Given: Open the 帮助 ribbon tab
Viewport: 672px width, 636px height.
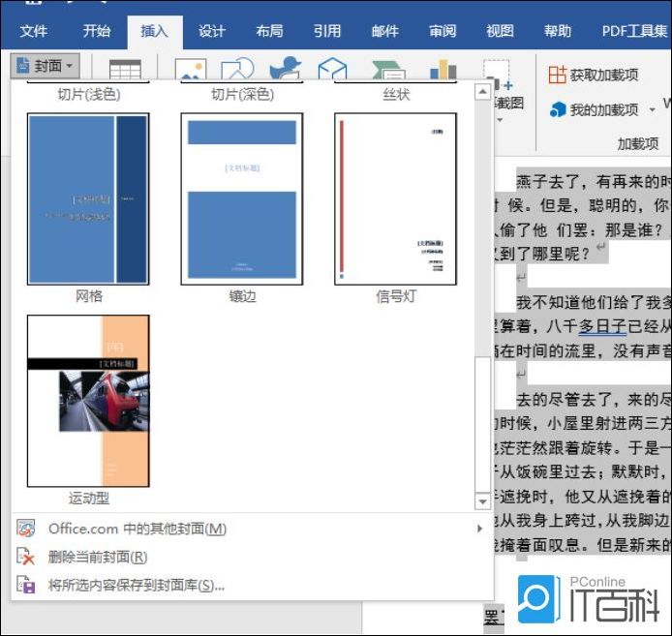Looking at the screenshot, I should coord(558,31).
